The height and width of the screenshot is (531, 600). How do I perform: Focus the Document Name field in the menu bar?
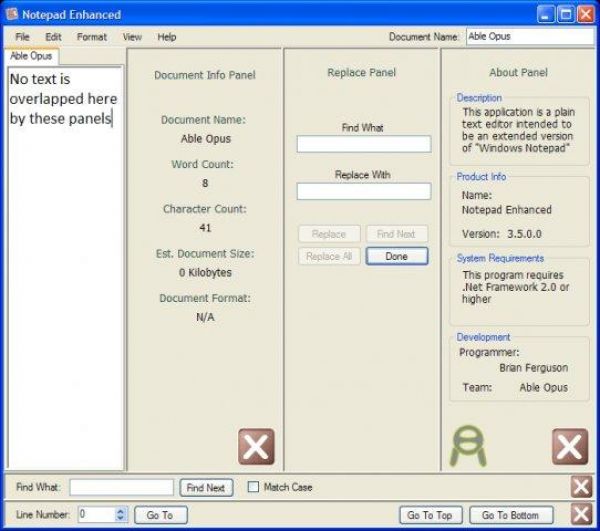[530, 37]
